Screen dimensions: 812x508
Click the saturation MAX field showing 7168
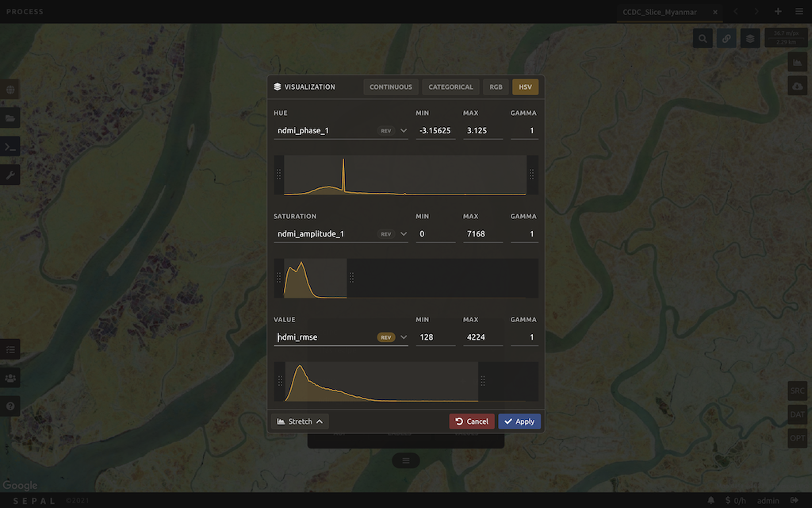click(482, 234)
